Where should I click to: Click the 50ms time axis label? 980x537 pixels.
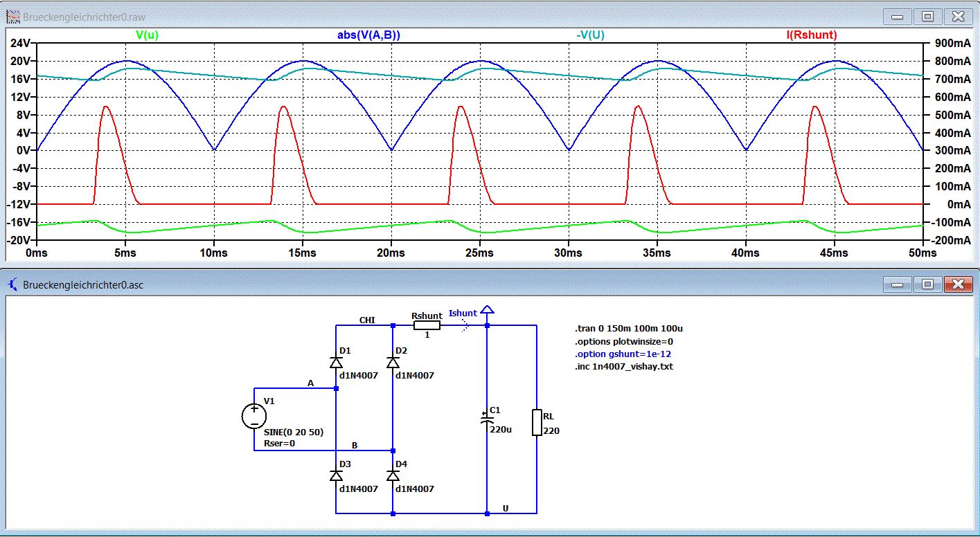click(x=923, y=253)
